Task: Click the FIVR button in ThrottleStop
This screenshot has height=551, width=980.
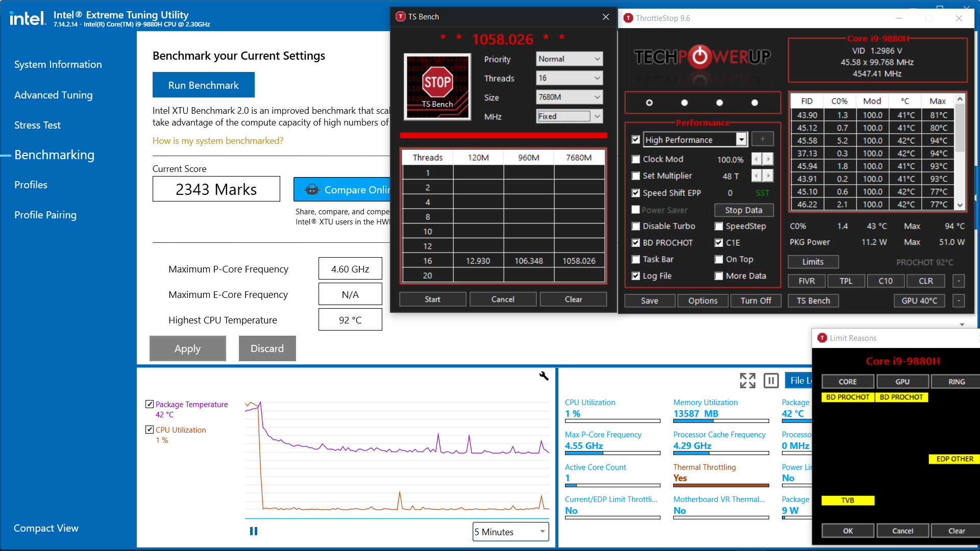Action: (x=807, y=280)
